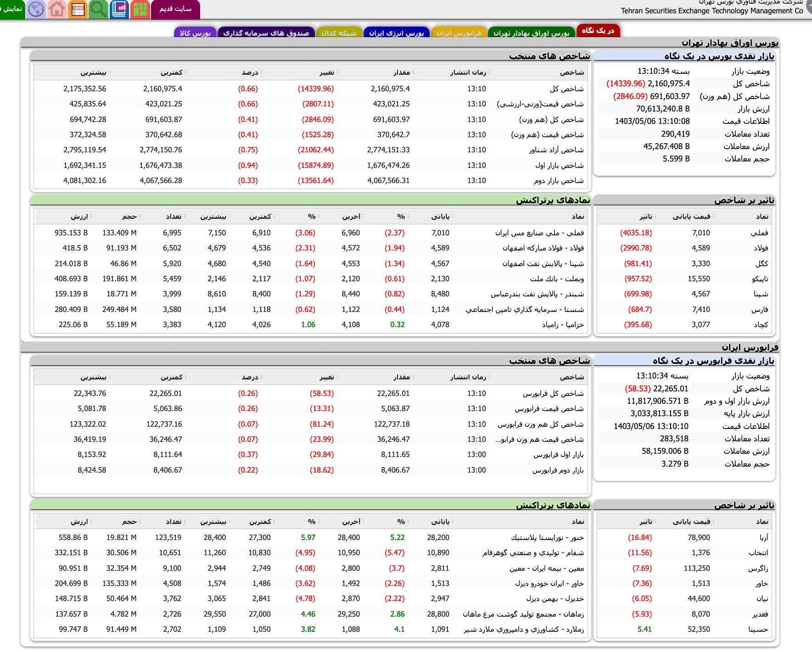This screenshot has height=652, width=812.
Task: Toggle sorting on the درصد column
Action: click(x=251, y=72)
